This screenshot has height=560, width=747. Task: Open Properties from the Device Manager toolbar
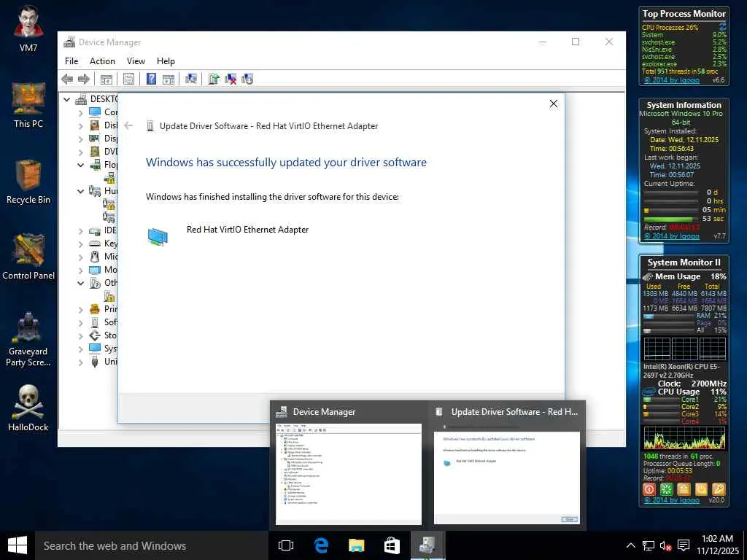click(128, 79)
